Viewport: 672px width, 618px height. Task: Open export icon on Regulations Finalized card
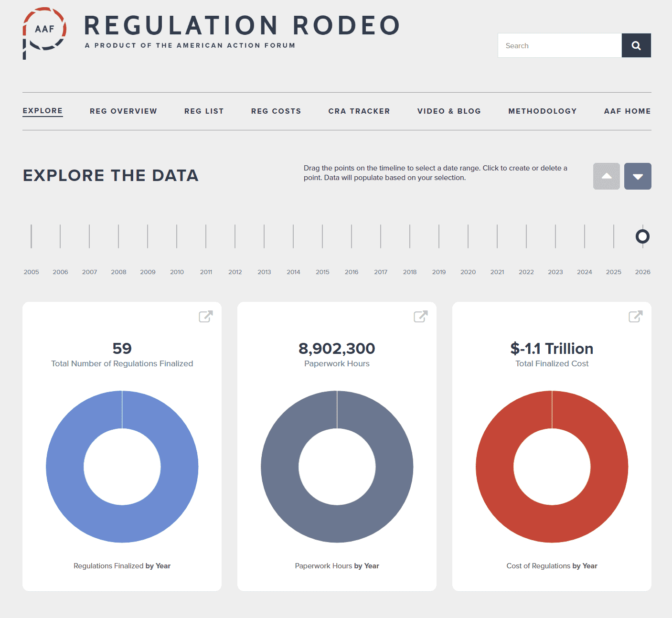click(205, 316)
